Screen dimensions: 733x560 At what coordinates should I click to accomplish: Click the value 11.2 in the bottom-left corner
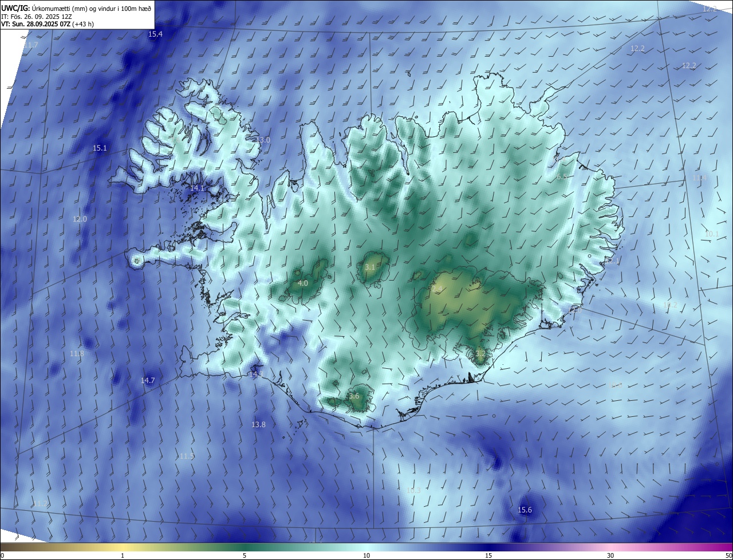[x=40, y=503]
